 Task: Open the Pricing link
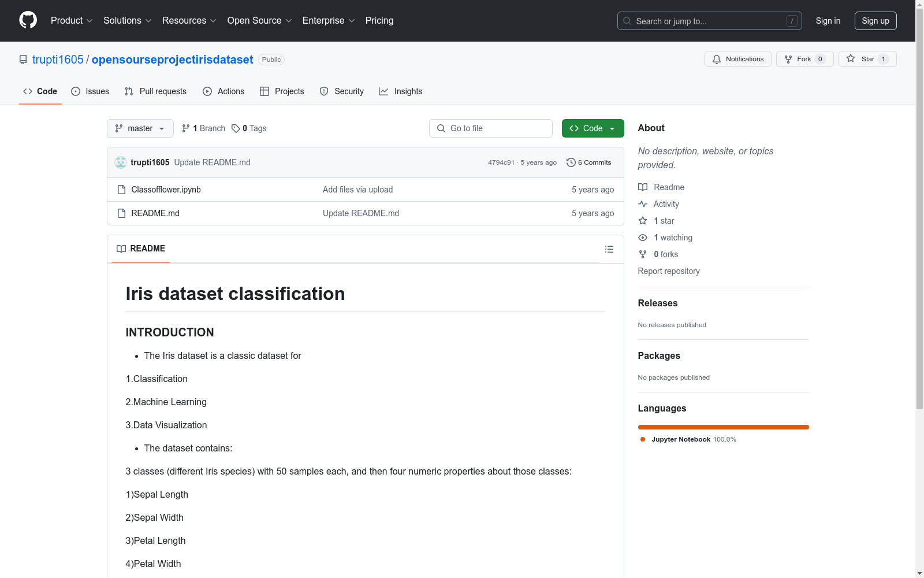point(379,21)
